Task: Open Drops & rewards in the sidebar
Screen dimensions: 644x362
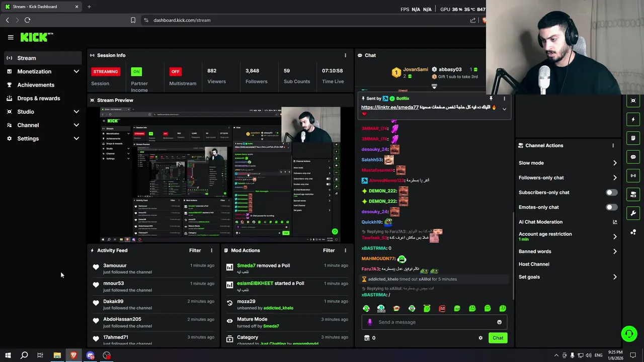Action: 42,98
